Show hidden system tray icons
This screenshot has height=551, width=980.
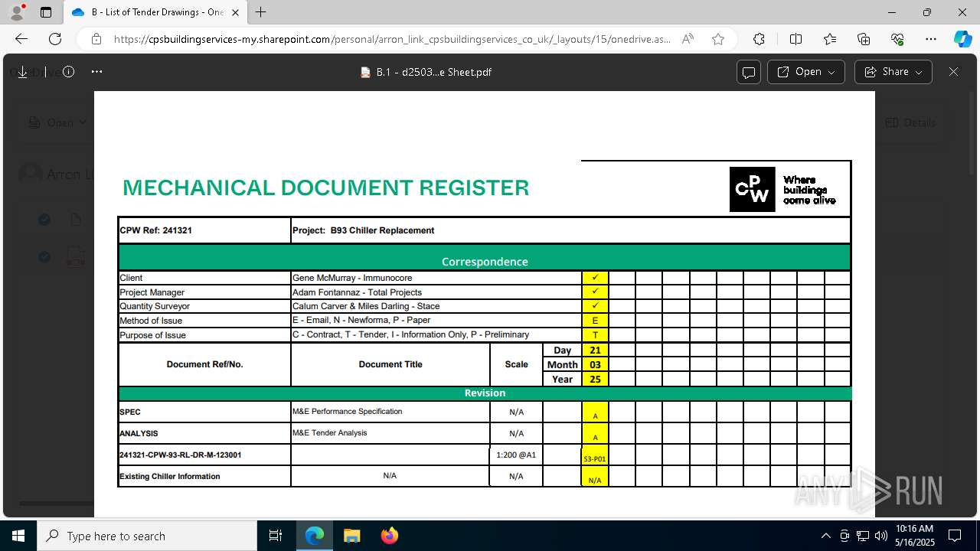tap(825, 536)
